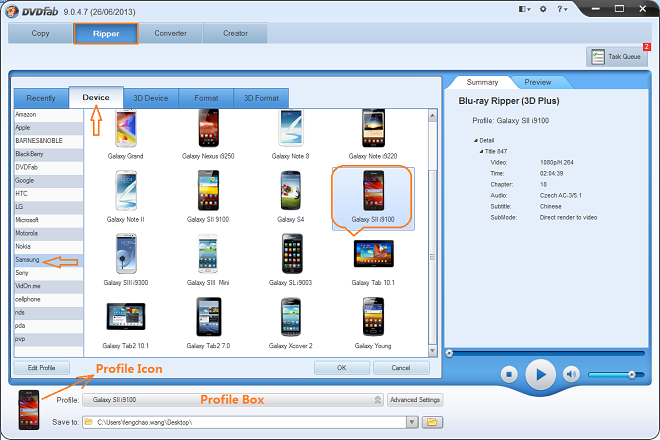Open the Creator module tab
This screenshot has width=660, height=440.
coord(235,33)
